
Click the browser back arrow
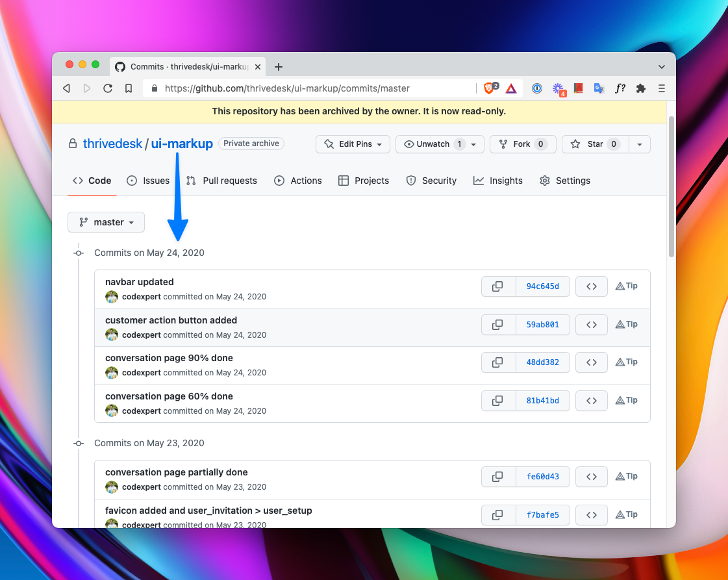click(67, 88)
